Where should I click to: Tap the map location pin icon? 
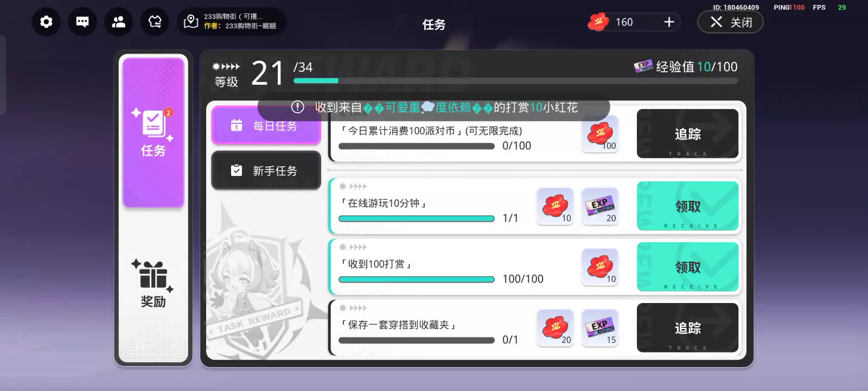191,22
